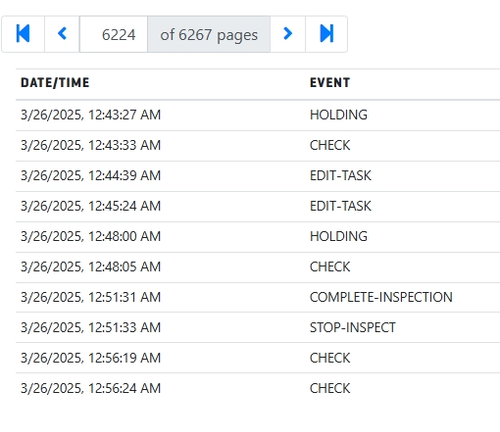Select the HOLDING row at 12:43:27 AM
The width and height of the screenshot is (500, 432).
point(258,115)
